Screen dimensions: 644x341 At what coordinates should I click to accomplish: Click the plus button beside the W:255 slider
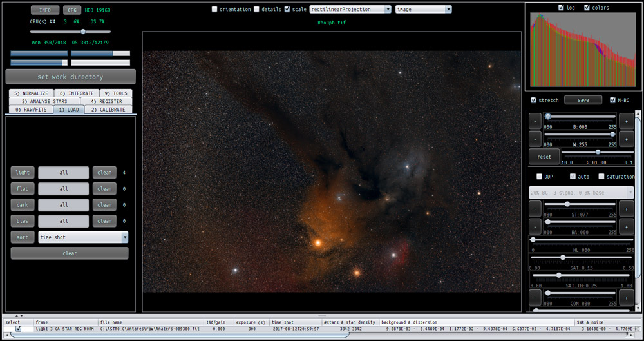point(627,139)
